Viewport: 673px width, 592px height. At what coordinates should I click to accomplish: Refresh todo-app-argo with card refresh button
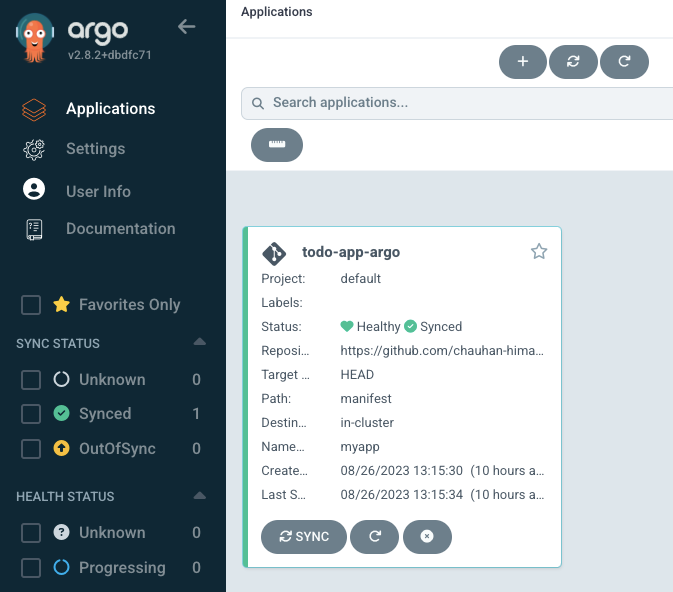[x=374, y=537]
